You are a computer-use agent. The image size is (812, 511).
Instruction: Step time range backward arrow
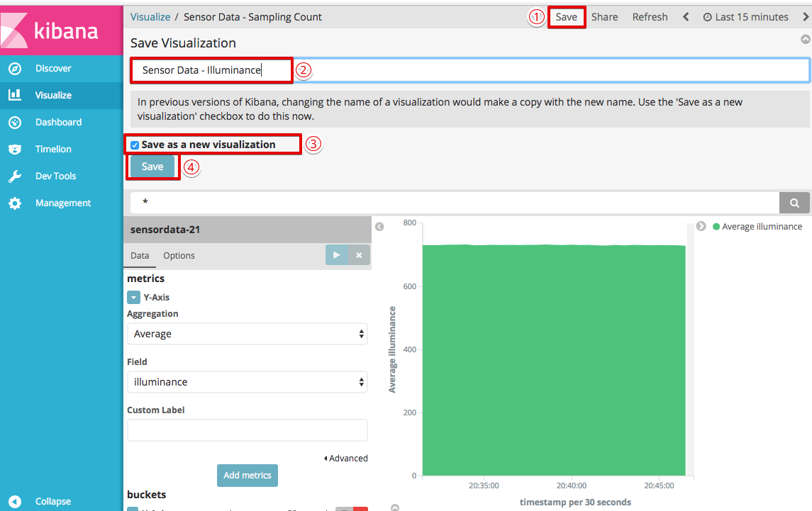pos(686,17)
